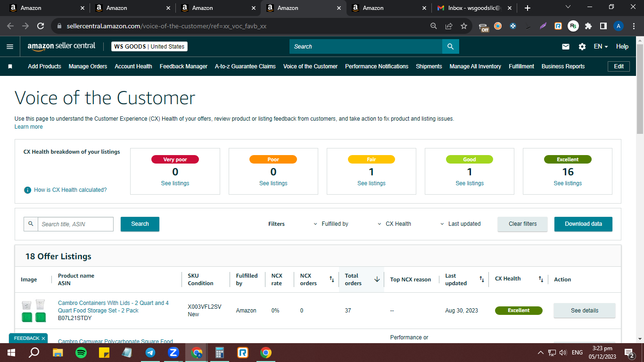Screen dimensions: 644x362
Task: Open the Chrome extensions puzzle menu
Action: (588, 26)
